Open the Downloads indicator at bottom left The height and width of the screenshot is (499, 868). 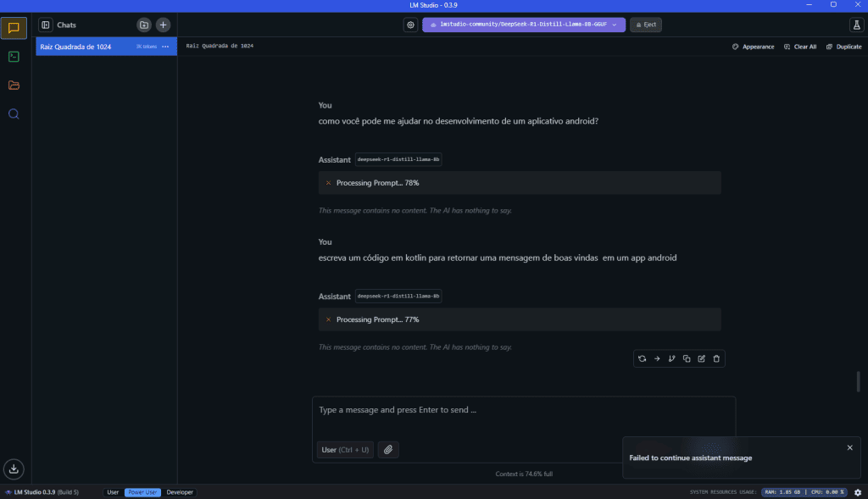(14, 469)
